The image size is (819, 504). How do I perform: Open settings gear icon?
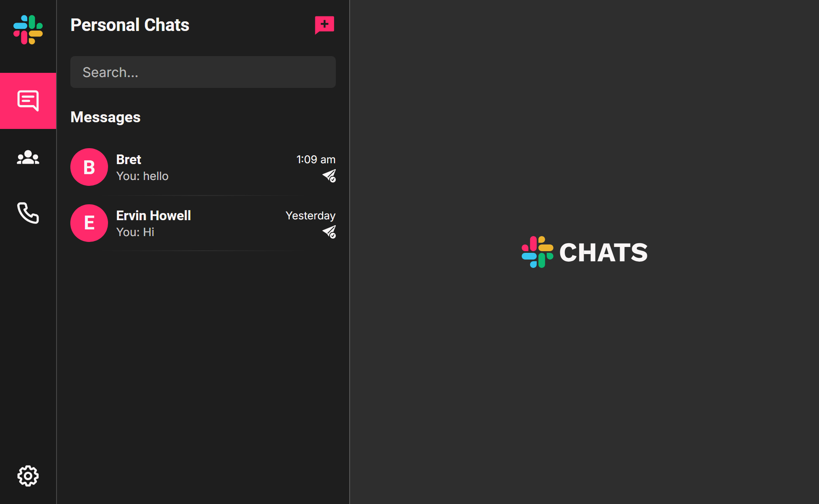point(28,476)
